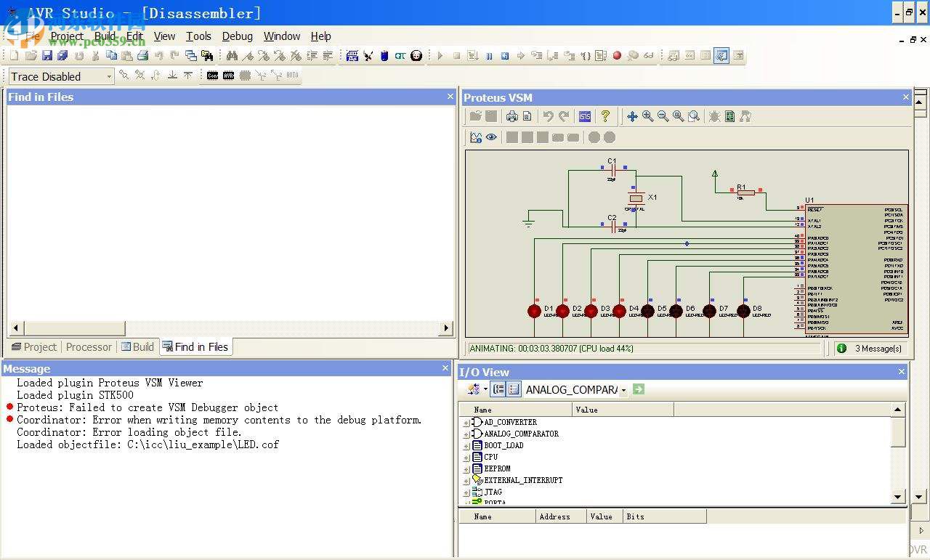Open the Trace Disabled dropdown
Viewport: 930px width, 560px height.
click(109, 76)
